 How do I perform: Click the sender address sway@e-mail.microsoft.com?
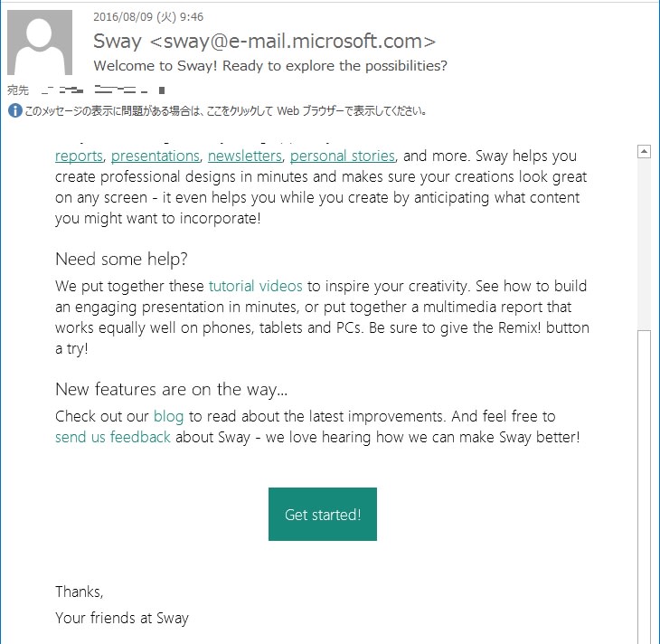293,42
